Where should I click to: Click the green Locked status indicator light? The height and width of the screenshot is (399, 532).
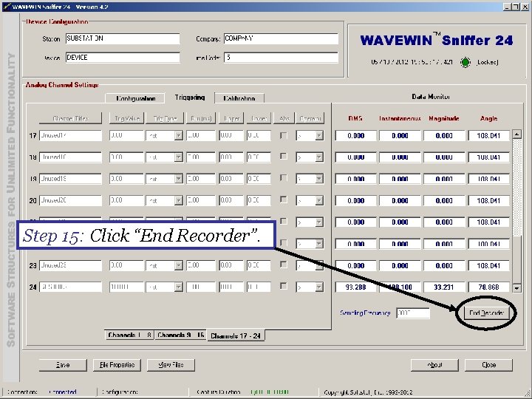[465, 62]
